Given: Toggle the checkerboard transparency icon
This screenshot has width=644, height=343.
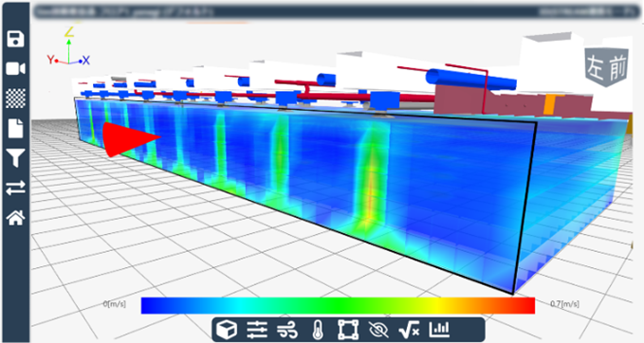Looking at the screenshot, I should point(15,99).
